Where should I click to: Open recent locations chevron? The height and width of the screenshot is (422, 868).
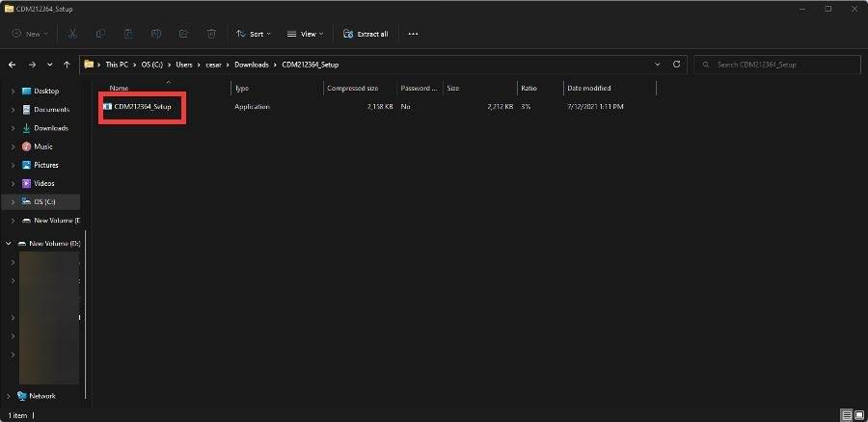[50, 65]
